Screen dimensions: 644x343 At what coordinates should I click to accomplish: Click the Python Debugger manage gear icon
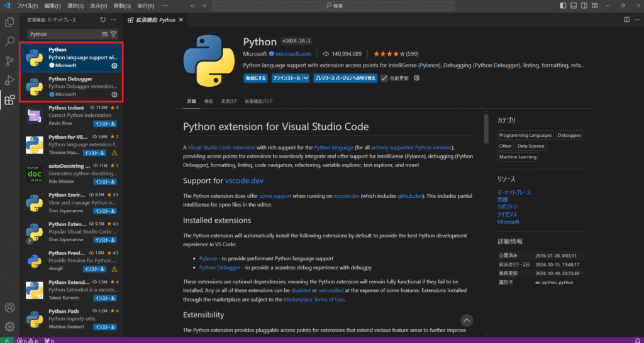tap(114, 94)
